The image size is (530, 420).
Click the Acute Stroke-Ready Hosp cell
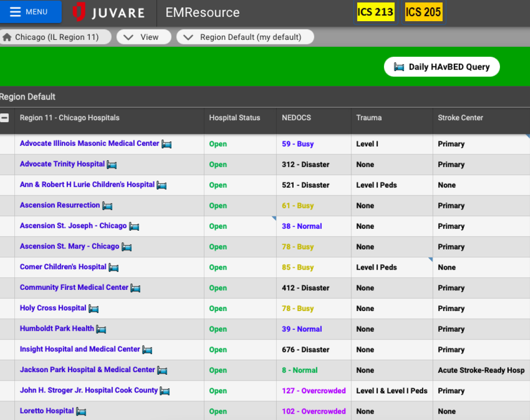(481, 371)
